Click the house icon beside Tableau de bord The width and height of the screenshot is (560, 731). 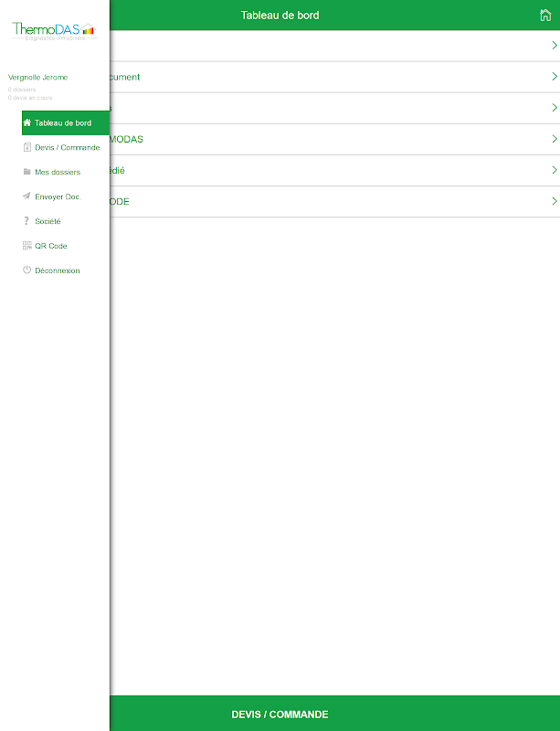[x=27, y=122]
